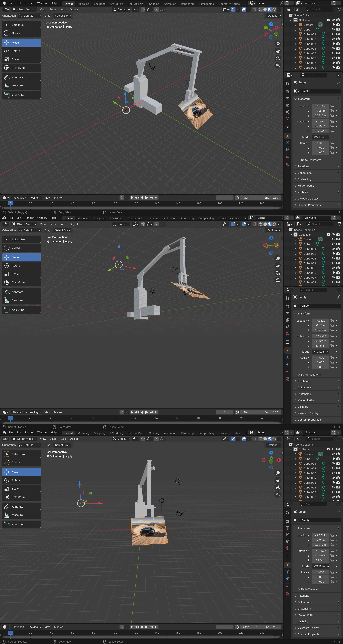The height and width of the screenshot is (644, 343).
Task: Open Render menu in middle Blender window
Action: [x=29, y=218]
